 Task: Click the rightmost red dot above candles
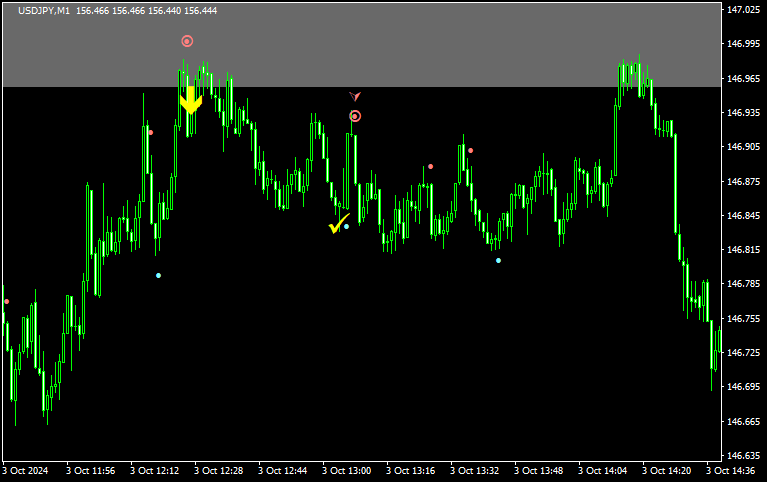470,151
